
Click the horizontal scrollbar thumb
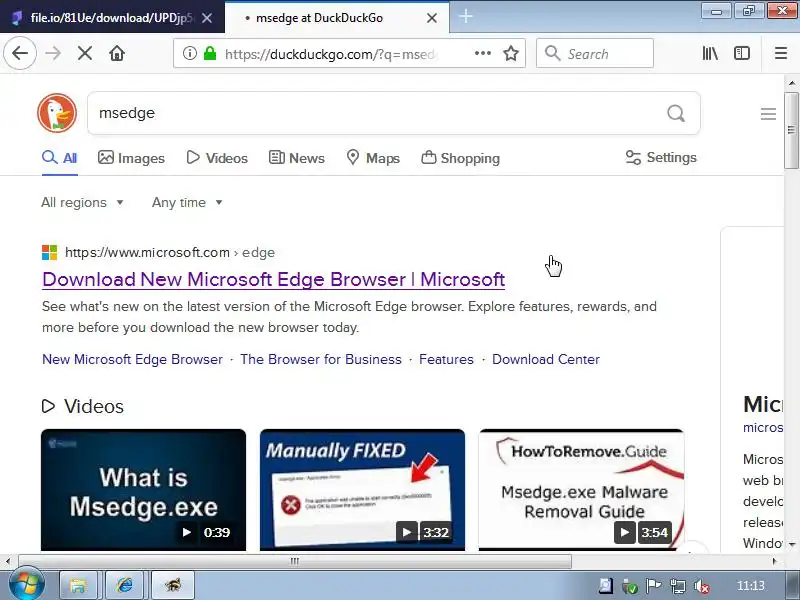(x=294, y=561)
